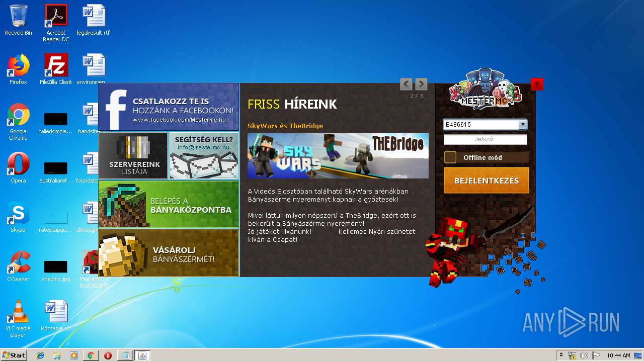The height and width of the screenshot is (362, 644).
Task: Open media player taskbar icon
Action: (74, 355)
